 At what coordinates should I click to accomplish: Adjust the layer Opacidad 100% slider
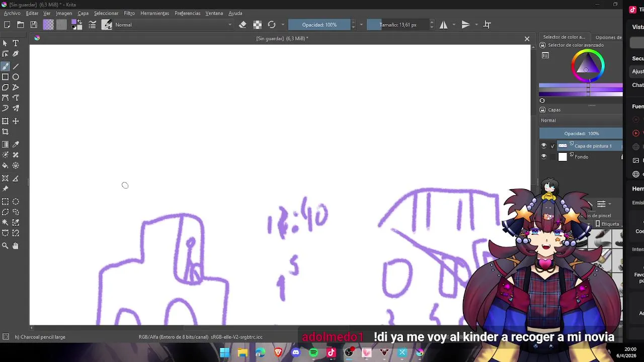pyautogui.click(x=581, y=134)
